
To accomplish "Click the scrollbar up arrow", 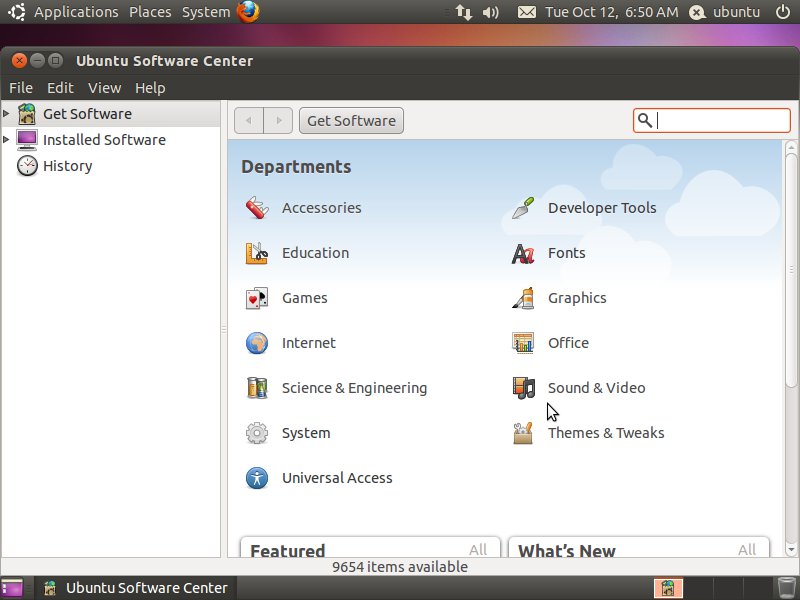I will (x=791, y=145).
